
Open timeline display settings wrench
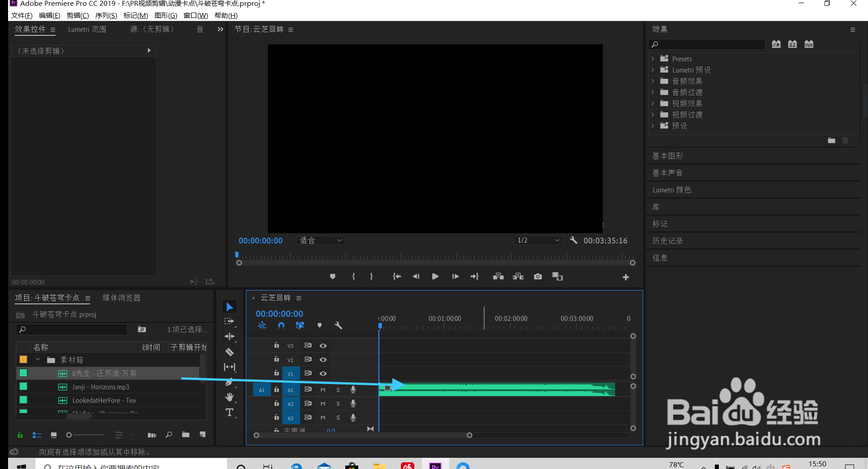[x=339, y=326]
